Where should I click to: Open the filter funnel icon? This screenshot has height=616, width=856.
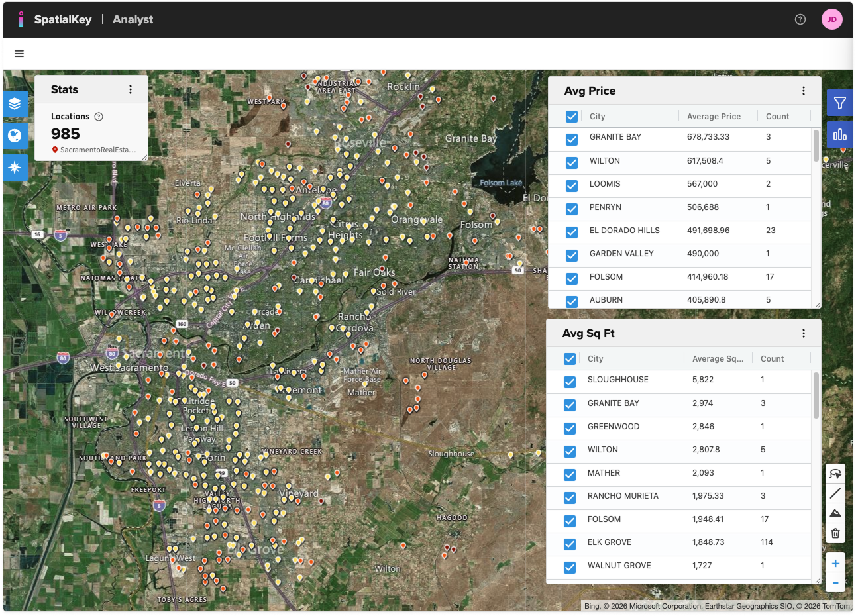click(x=839, y=103)
